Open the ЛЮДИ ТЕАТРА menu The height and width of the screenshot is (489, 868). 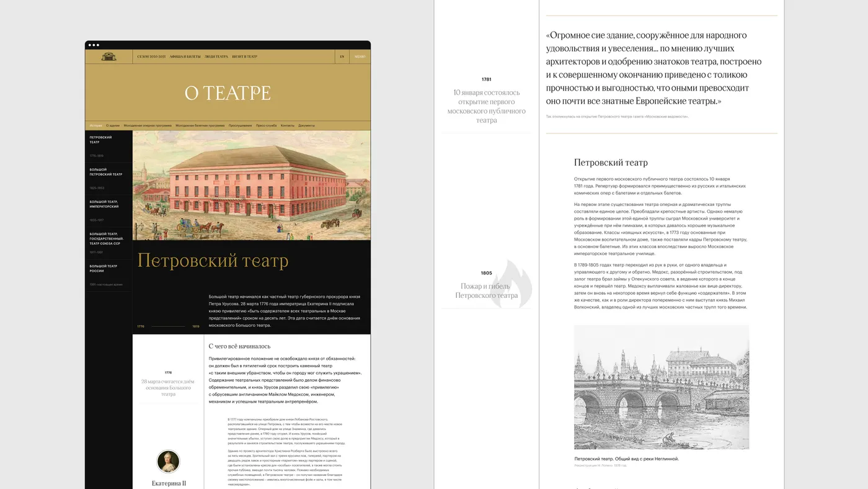click(x=216, y=55)
